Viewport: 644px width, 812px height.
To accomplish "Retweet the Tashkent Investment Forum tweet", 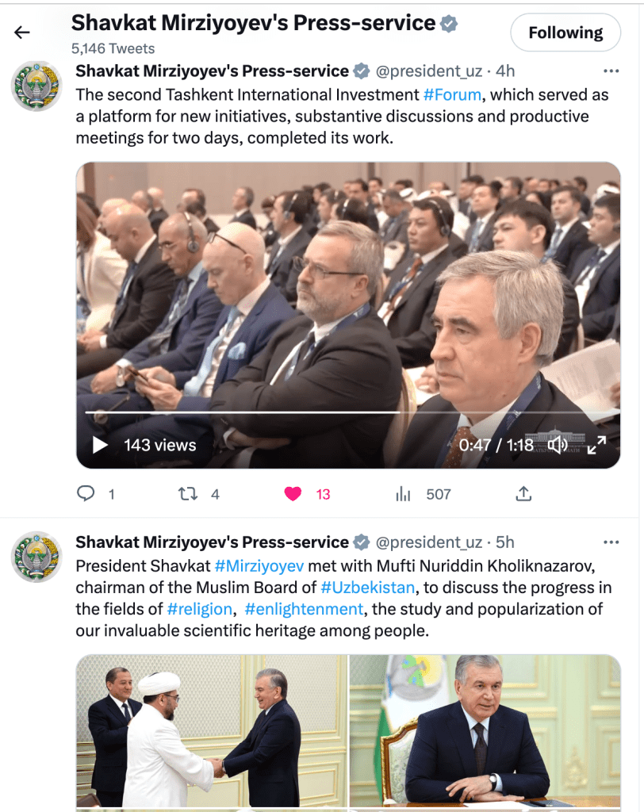I will click(x=187, y=494).
